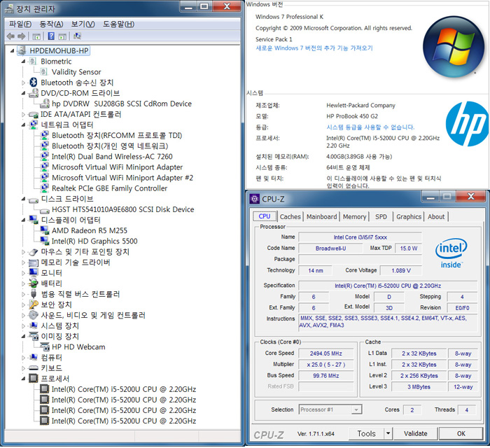Expand the Bluetooth 송수신 장치 node
The width and height of the screenshot is (490, 448).
[23, 83]
